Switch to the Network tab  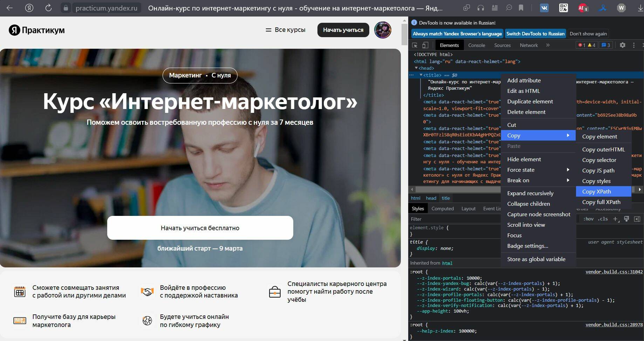pyautogui.click(x=529, y=45)
